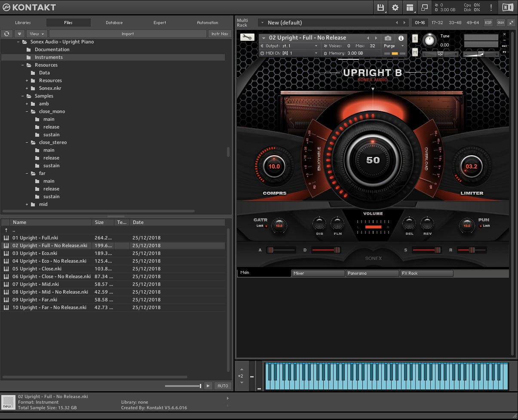The width and height of the screenshot is (518, 420).
Task: Switch to the Automation browser tab
Action: (208, 23)
